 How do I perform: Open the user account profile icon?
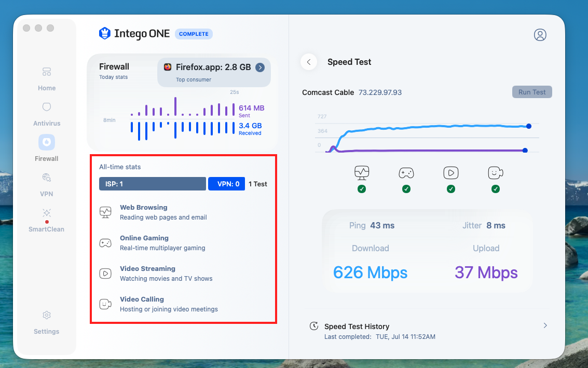pyautogui.click(x=540, y=35)
